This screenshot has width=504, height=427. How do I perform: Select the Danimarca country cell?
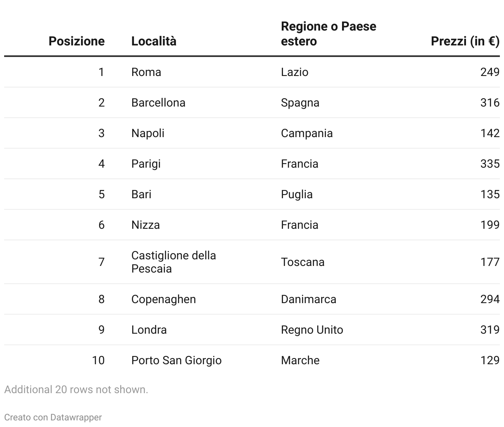(309, 299)
